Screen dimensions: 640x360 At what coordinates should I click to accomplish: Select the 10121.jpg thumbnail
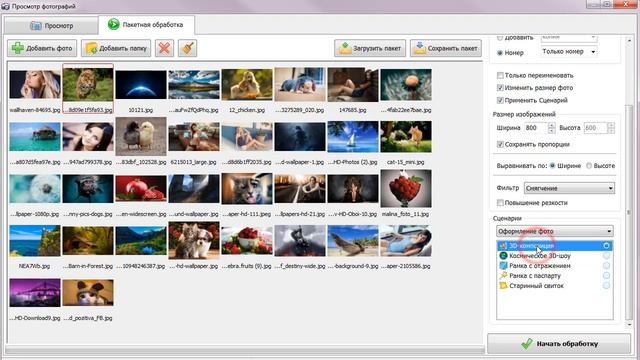coord(141,84)
